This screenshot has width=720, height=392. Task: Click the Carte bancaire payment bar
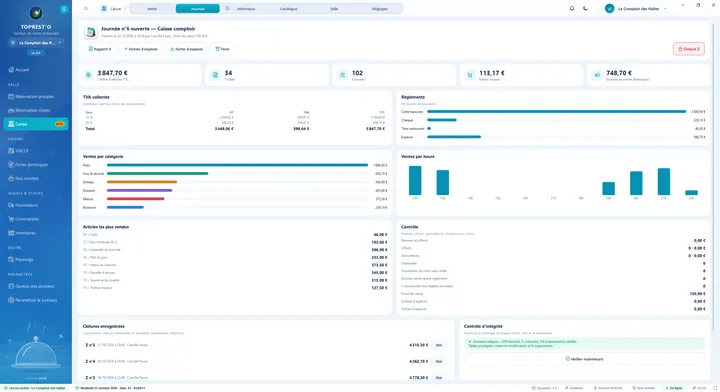pos(557,112)
